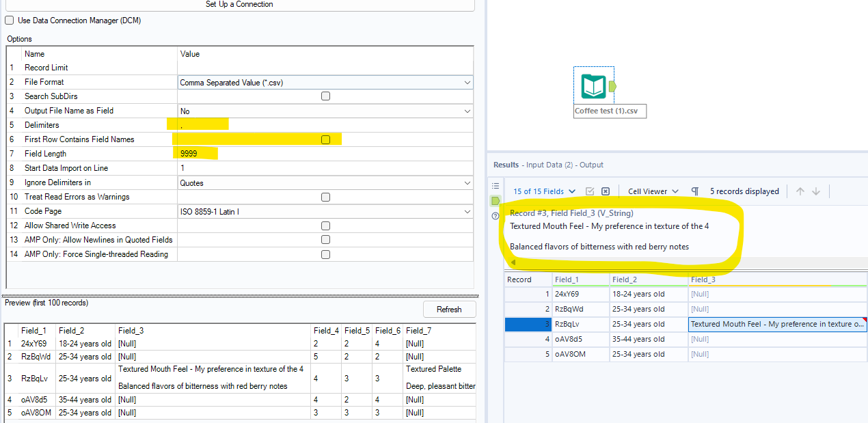Select the Input Data tool on the canvas

coord(593,86)
